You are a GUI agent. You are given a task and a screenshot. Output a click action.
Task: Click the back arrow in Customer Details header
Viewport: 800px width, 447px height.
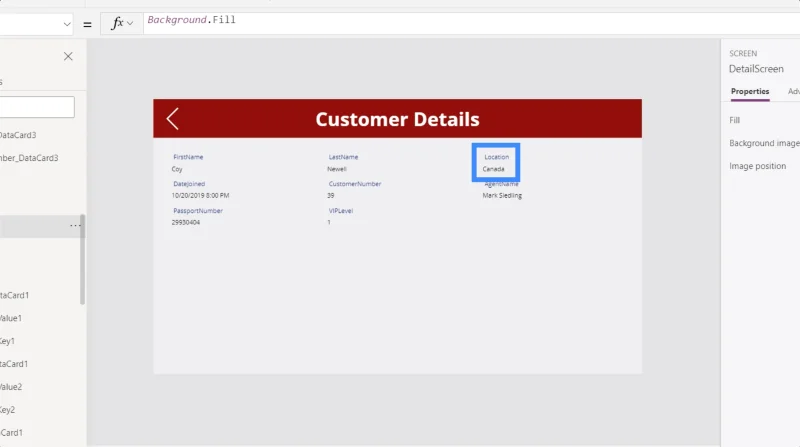(172, 119)
